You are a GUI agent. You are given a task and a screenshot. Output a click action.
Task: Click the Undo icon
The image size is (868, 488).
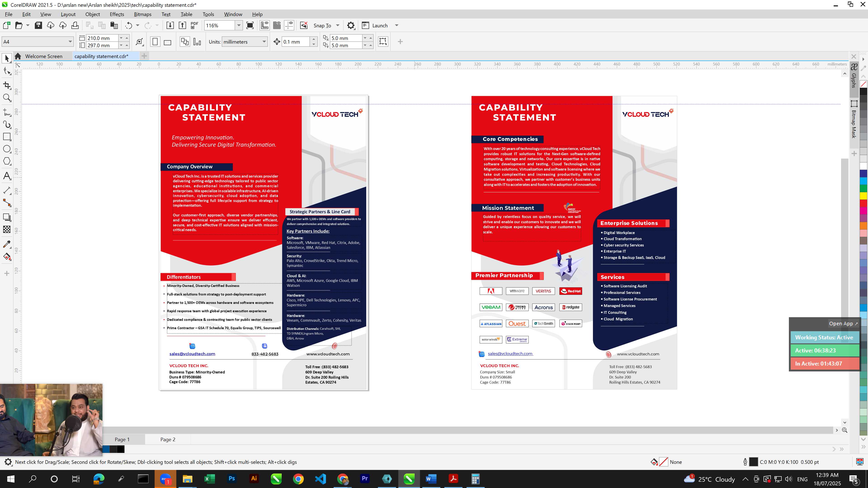128,26
